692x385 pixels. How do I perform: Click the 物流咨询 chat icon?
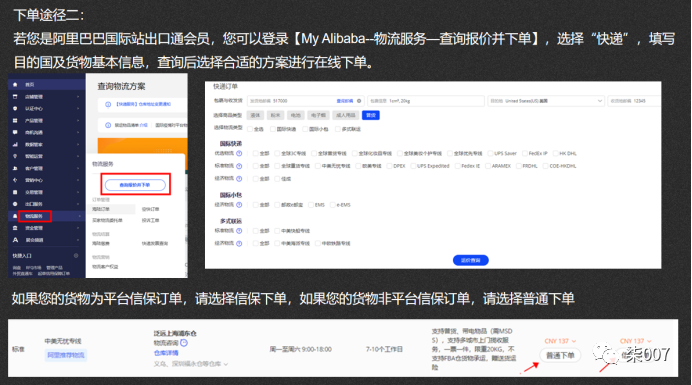pos(184,343)
